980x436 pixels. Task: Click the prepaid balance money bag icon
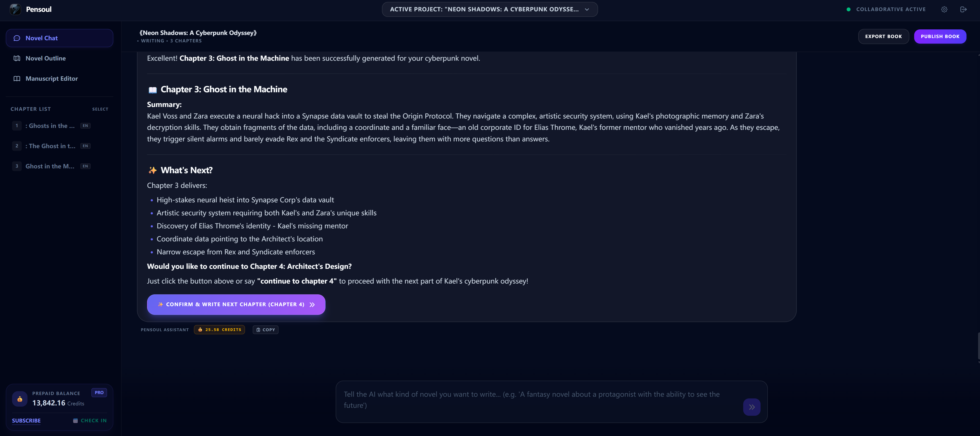(x=20, y=399)
